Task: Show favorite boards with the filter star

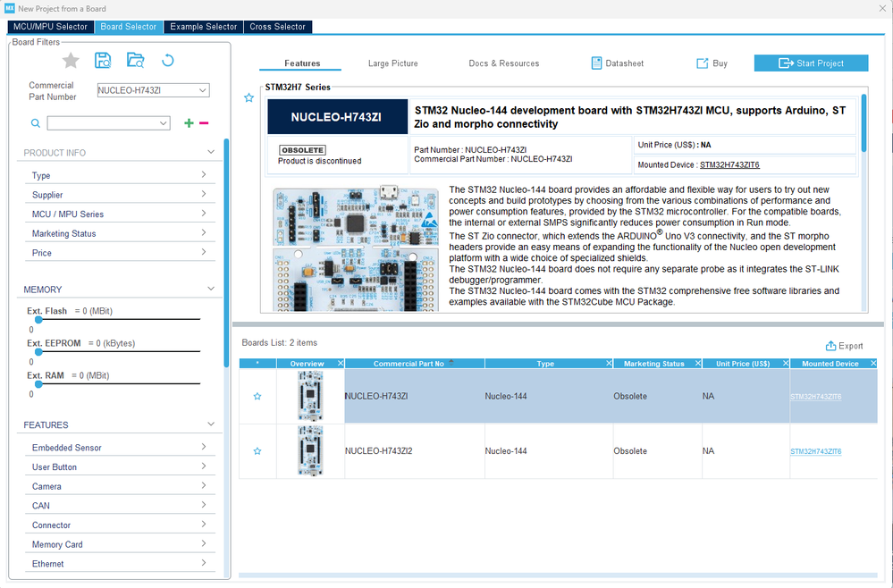Action: click(x=71, y=61)
